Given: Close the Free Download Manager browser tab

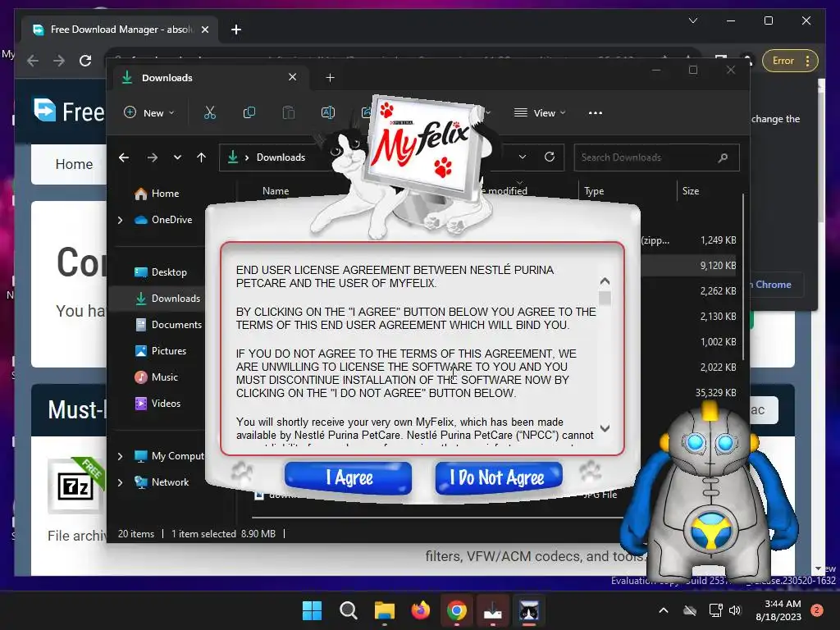Looking at the screenshot, I should tap(204, 30).
